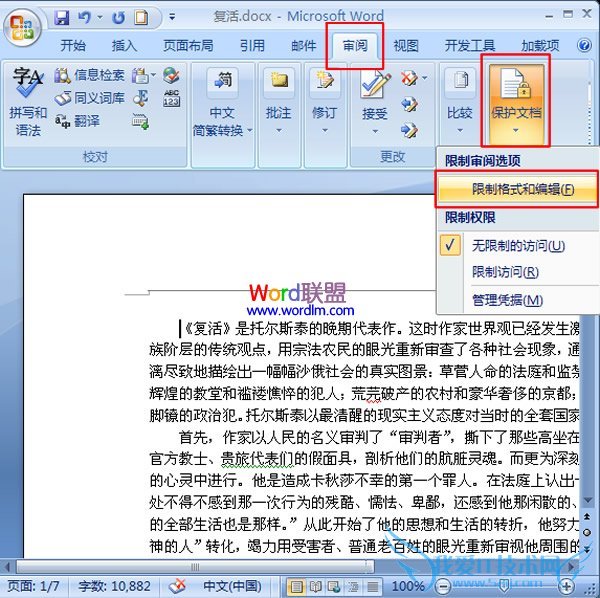Open the Select Browse Object button
Screen dimensions: 600x598
point(587,533)
